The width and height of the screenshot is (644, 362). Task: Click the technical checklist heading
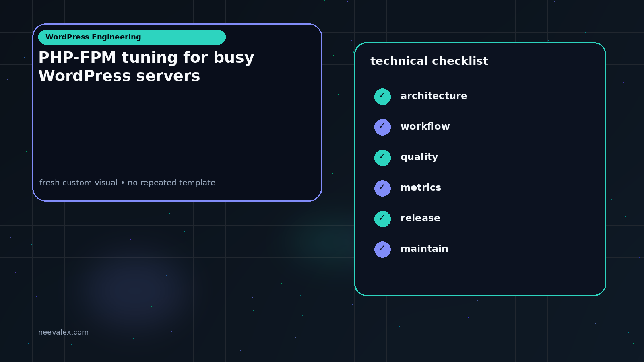point(429,61)
